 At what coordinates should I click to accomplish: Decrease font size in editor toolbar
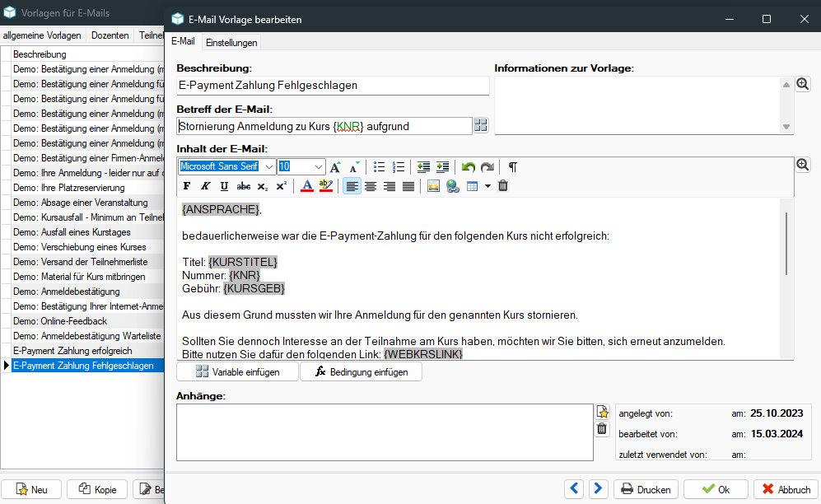click(354, 167)
